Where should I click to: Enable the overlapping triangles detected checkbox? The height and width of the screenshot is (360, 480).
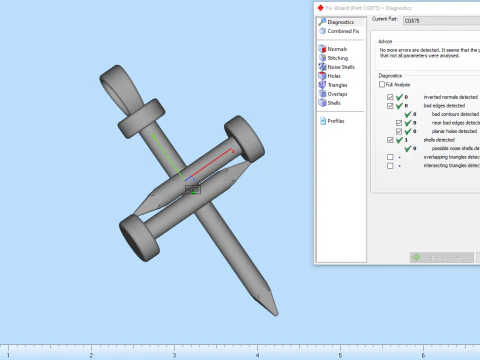tap(390, 157)
